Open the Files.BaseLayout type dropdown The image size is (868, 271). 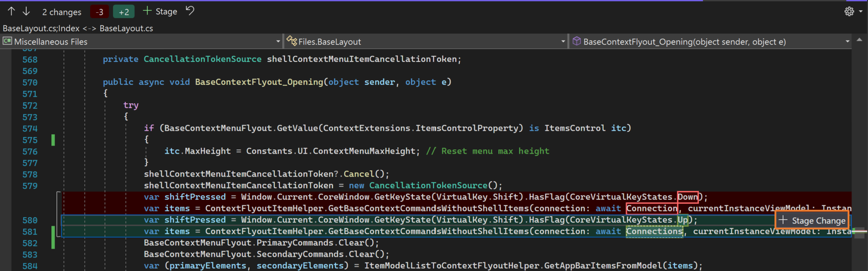click(563, 42)
